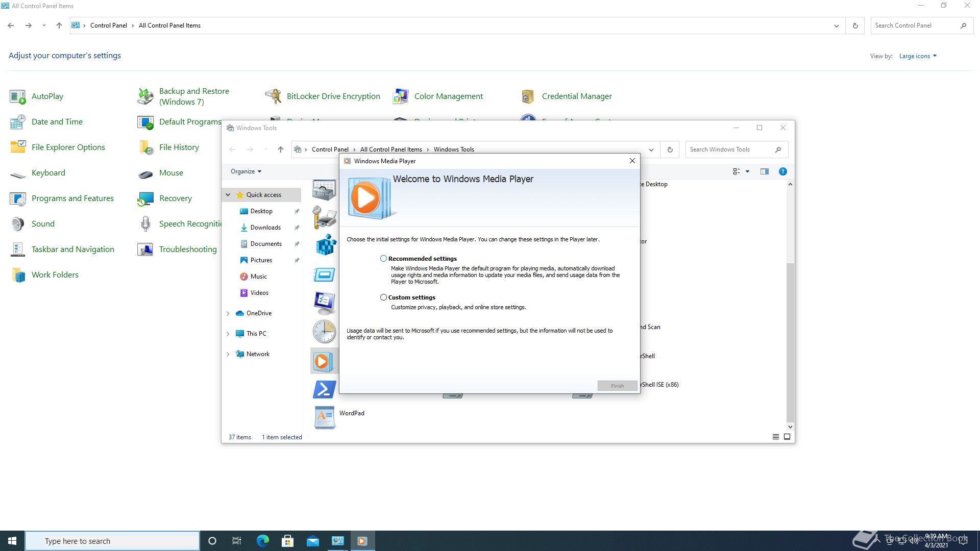Switch to large icons view in status bar
Image resolution: width=980 pixels, height=551 pixels.
(x=787, y=437)
